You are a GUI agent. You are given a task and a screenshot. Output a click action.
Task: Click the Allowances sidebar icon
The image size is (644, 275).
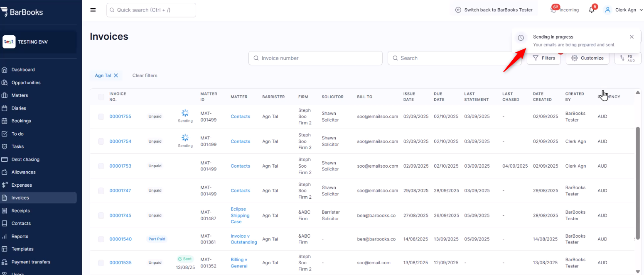click(5, 172)
